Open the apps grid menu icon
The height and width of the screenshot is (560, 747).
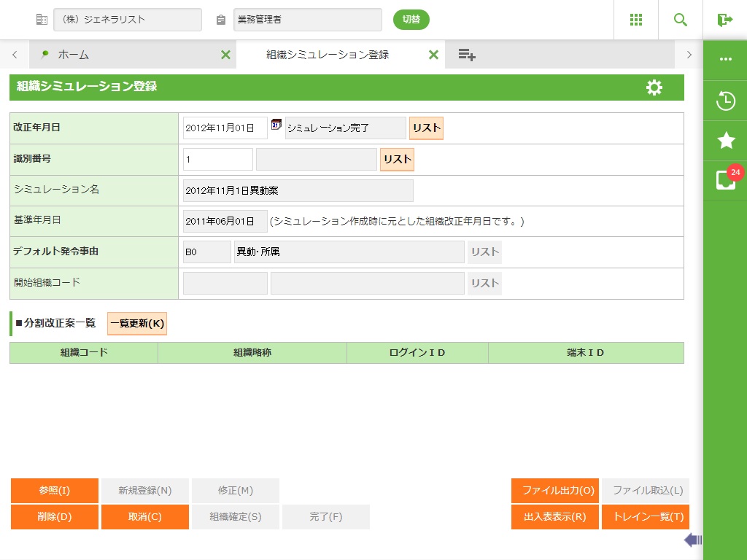636,20
